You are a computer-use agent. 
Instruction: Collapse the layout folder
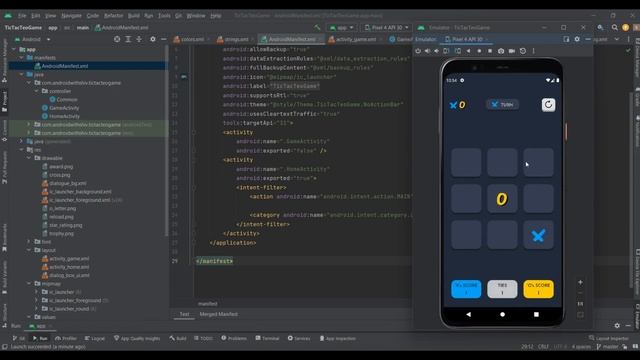pos(29,250)
